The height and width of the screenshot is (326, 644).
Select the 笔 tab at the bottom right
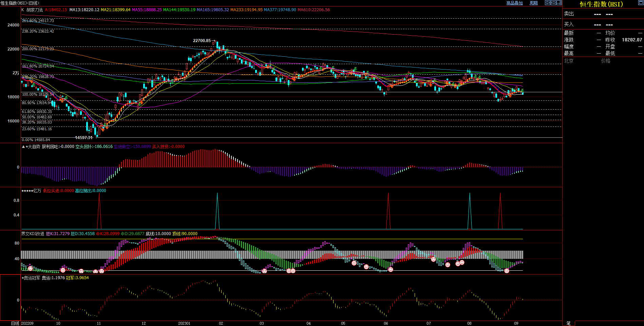pyautogui.click(x=569, y=323)
